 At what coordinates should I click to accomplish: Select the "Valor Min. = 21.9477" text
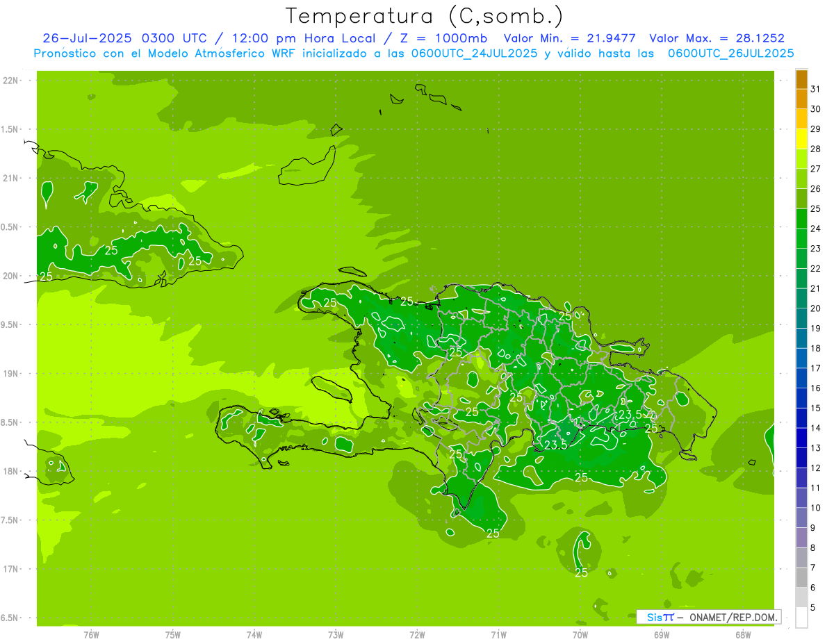click(x=571, y=38)
